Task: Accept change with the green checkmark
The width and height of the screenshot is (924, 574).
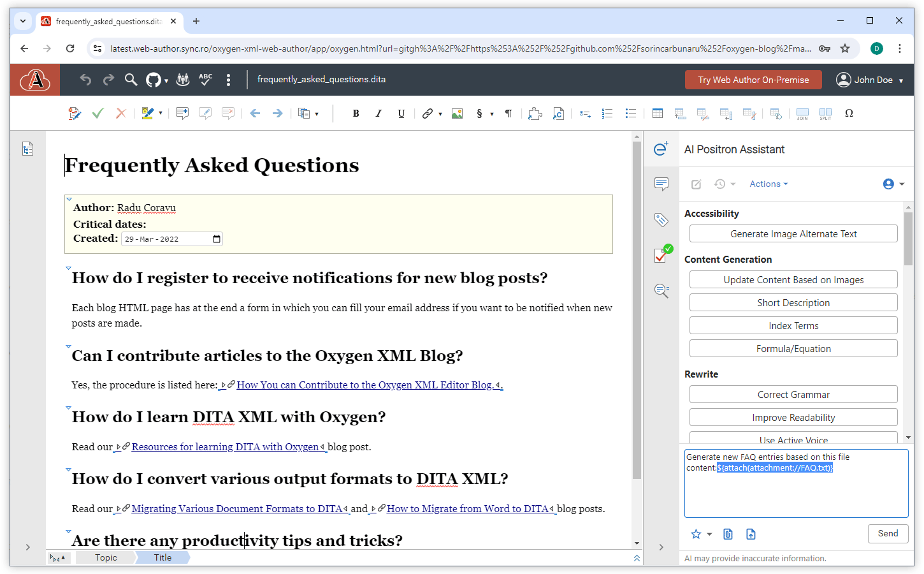Action: (x=97, y=114)
